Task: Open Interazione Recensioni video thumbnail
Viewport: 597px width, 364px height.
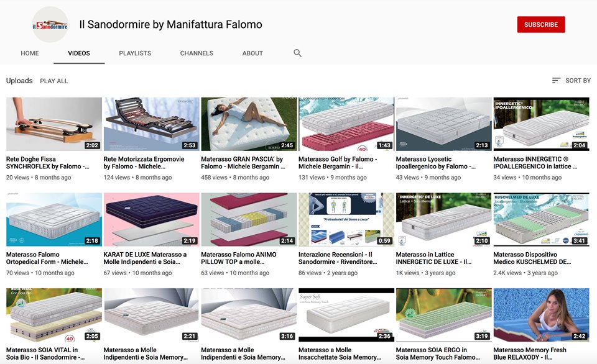Action: pyautogui.click(x=346, y=219)
